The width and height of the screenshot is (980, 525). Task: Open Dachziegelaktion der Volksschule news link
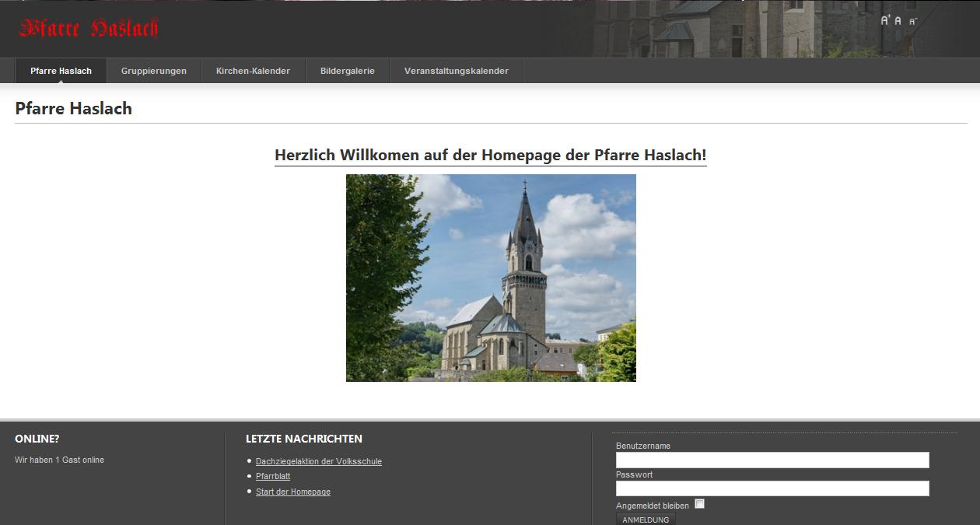point(318,461)
